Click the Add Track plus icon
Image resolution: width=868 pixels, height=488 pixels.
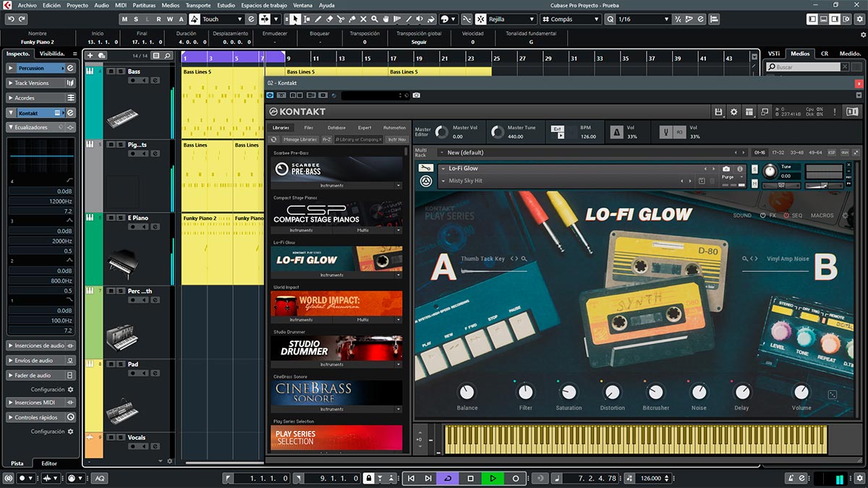pyautogui.click(x=90, y=56)
